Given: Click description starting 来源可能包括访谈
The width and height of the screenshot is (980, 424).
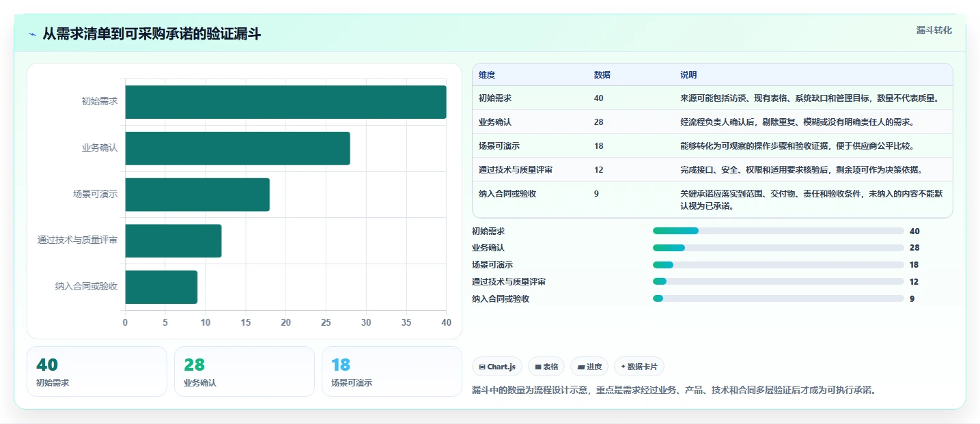Looking at the screenshot, I should [x=811, y=98].
